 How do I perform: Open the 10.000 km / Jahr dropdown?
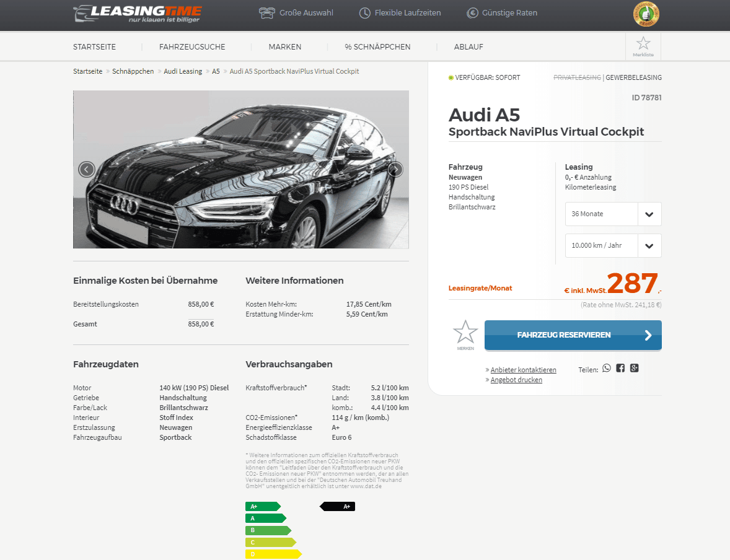tap(613, 246)
